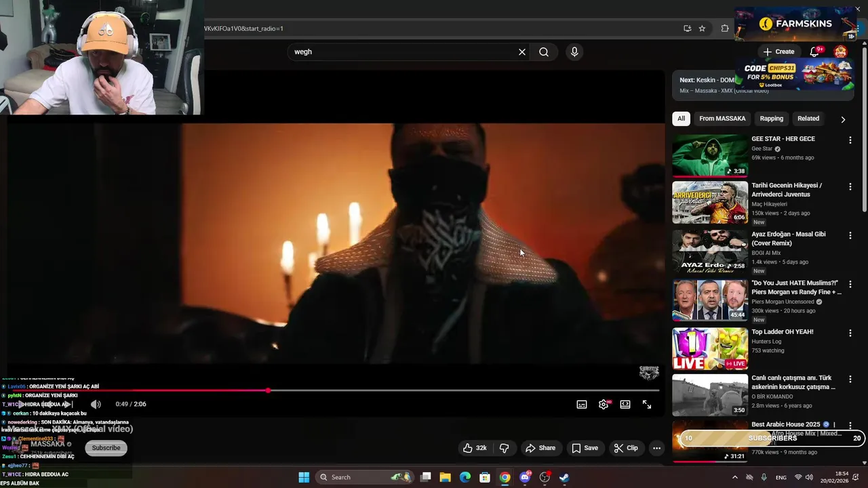Image resolution: width=868 pixels, height=488 pixels.
Task: Open Microsoft Store from the taskbar
Action: (484, 477)
